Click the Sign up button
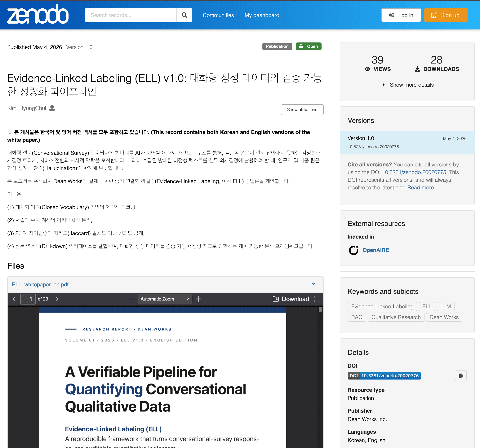The width and height of the screenshot is (480, 448). pyautogui.click(x=446, y=15)
